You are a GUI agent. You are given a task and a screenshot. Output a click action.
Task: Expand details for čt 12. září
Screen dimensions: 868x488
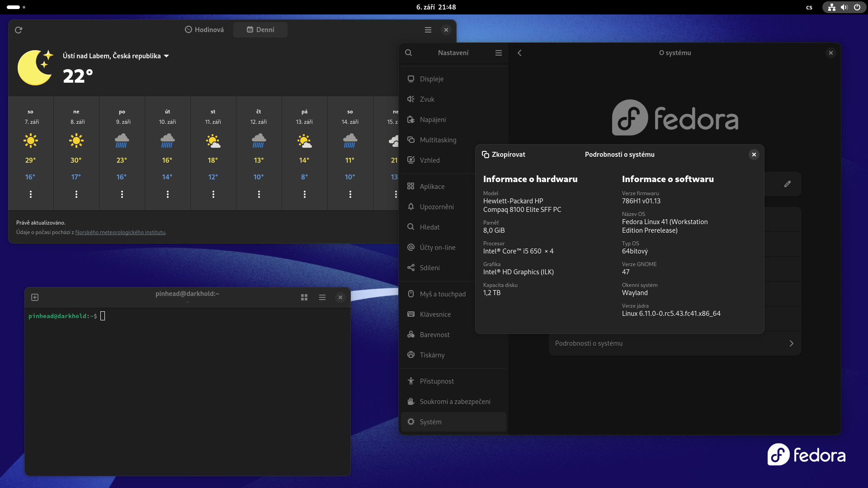click(259, 194)
